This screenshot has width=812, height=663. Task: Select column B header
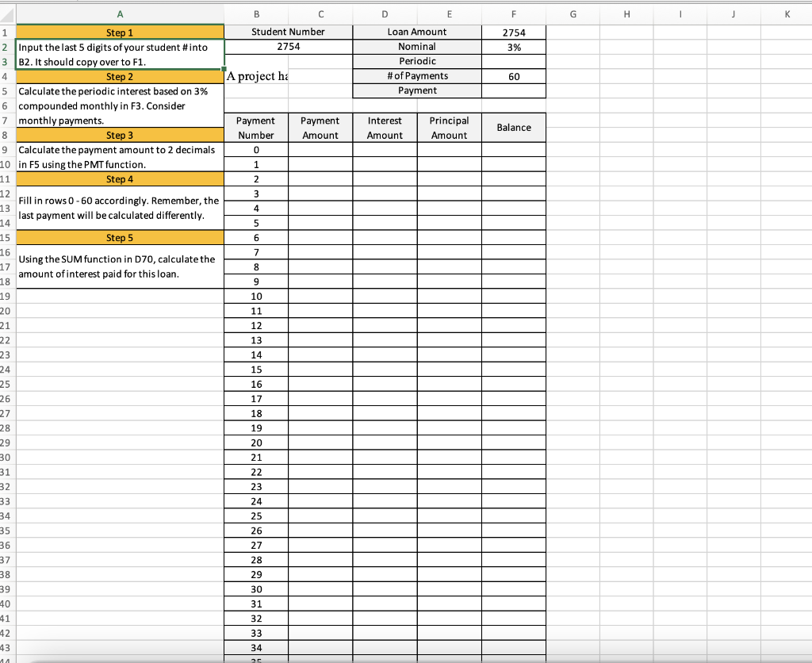256,14
